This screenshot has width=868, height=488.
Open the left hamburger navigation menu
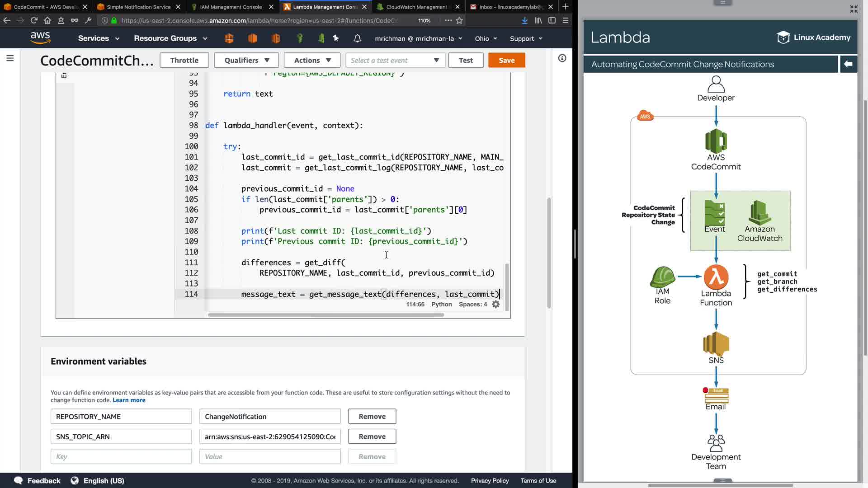[10, 58]
